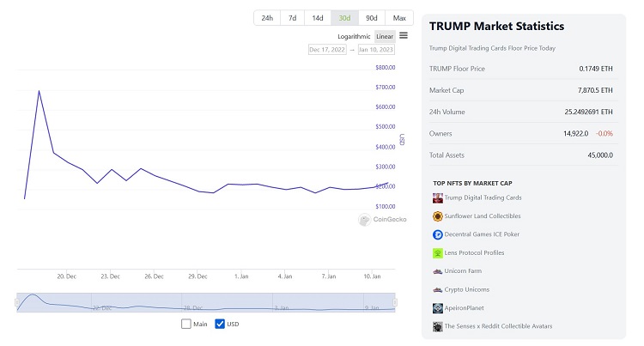Click the Decentral Games ICE Poker icon
The image size is (644, 346).
(x=437, y=234)
